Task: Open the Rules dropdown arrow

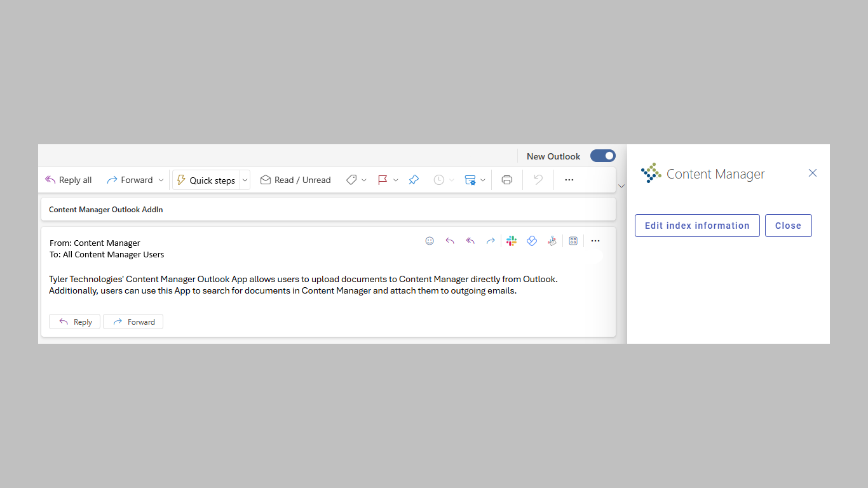Action: click(483, 180)
